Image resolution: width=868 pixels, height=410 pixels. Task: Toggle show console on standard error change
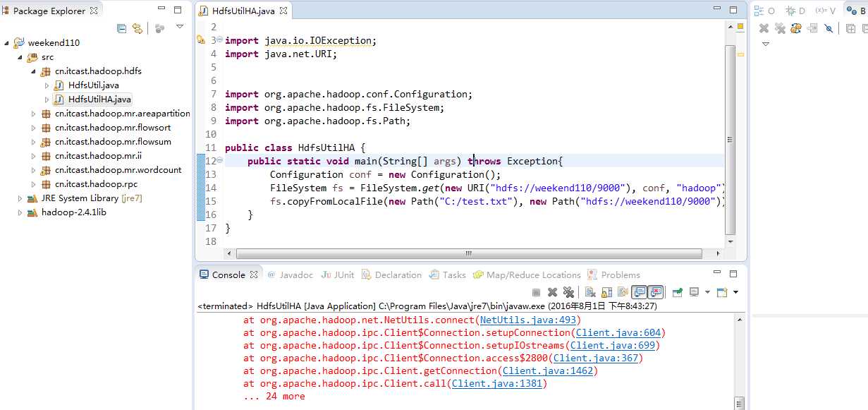click(656, 292)
